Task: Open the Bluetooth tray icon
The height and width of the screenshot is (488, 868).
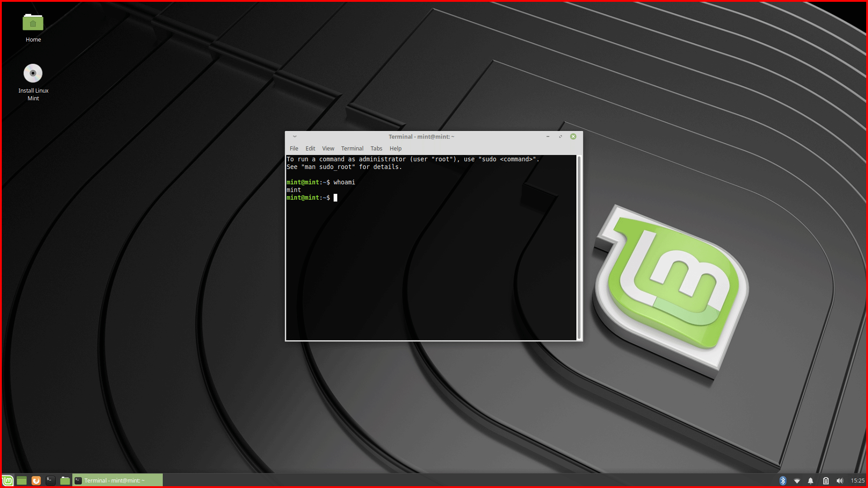Action: (783, 480)
